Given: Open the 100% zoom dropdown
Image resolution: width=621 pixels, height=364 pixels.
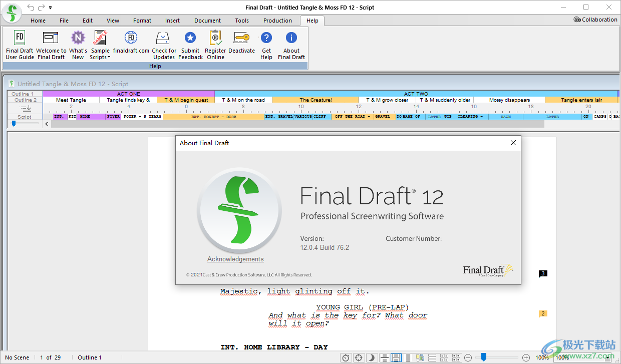Looking at the screenshot, I should [607, 357].
